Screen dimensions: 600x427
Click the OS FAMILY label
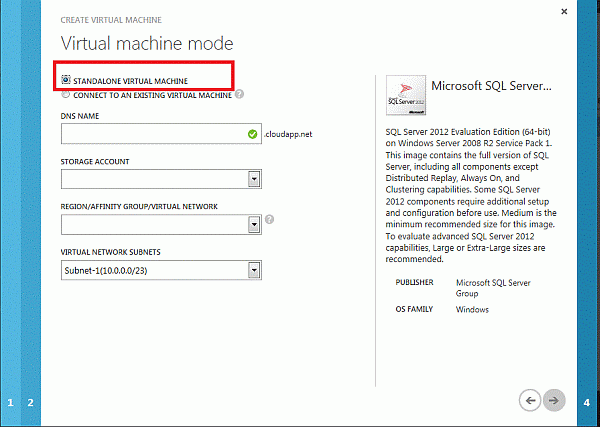coord(414,309)
